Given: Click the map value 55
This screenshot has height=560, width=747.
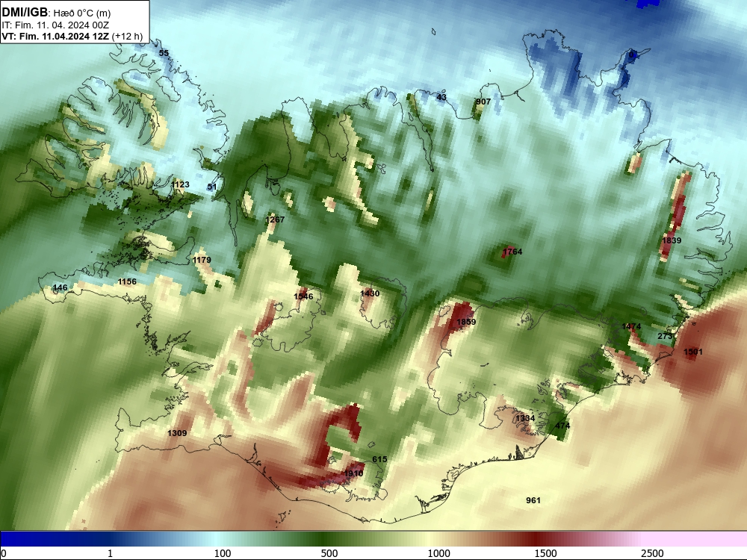Looking at the screenshot, I should click(x=164, y=53).
